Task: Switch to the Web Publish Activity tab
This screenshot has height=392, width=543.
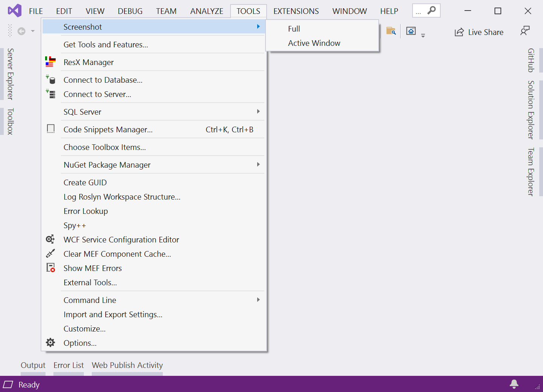Action: (x=127, y=365)
